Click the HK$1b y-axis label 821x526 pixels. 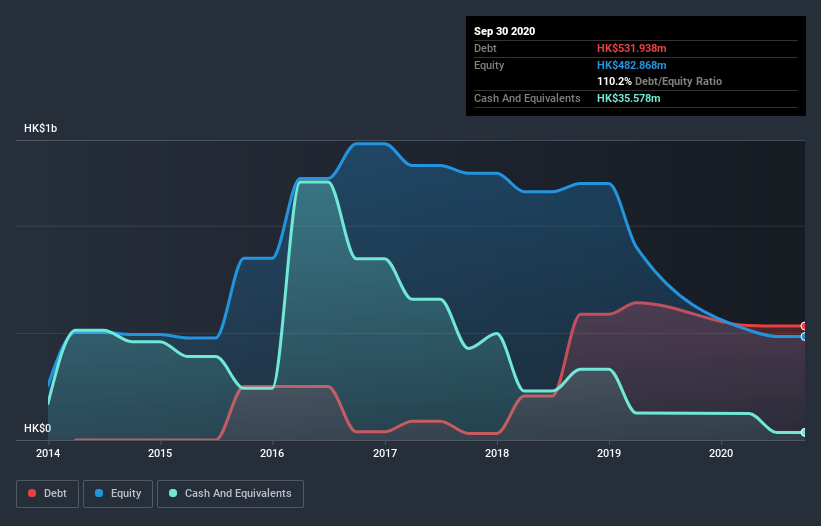pyautogui.click(x=40, y=128)
